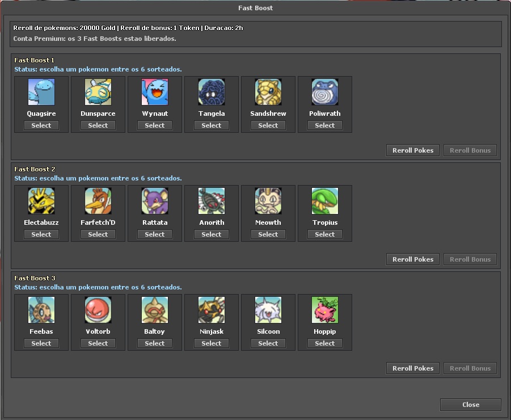Image resolution: width=511 pixels, height=420 pixels.
Task: Click the Hoppip sprite icon
Action: [324, 309]
